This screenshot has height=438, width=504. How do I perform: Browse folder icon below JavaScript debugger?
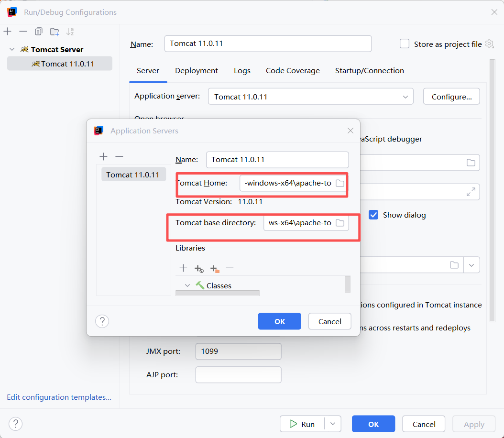[471, 163]
